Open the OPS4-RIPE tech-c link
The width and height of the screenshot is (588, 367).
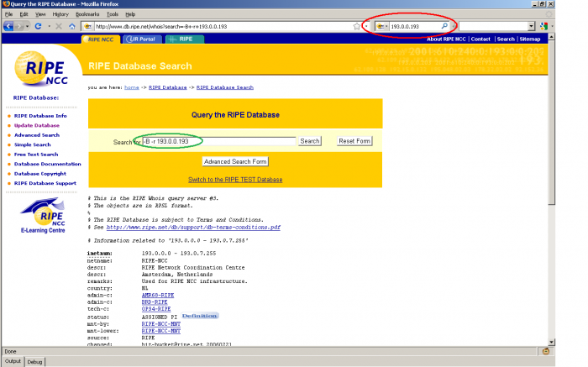156,309
